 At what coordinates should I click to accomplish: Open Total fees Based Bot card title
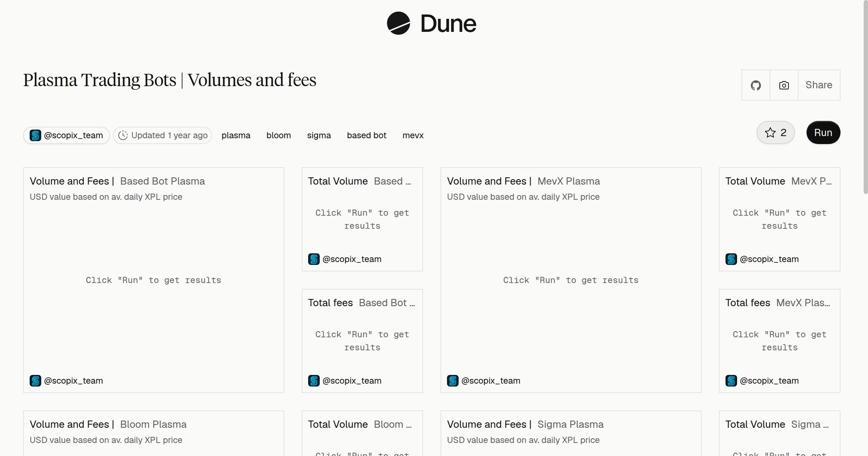(x=362, y=303)
